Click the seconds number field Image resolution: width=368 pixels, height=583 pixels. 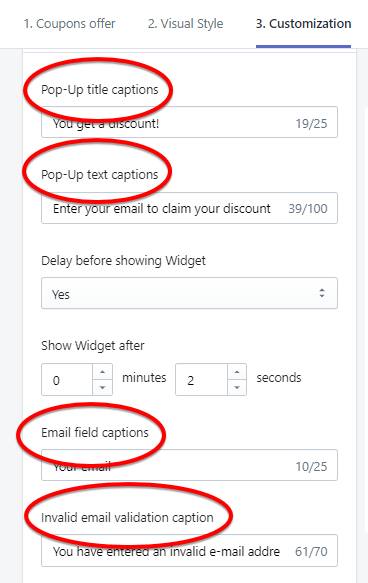(x=201, y=380)
